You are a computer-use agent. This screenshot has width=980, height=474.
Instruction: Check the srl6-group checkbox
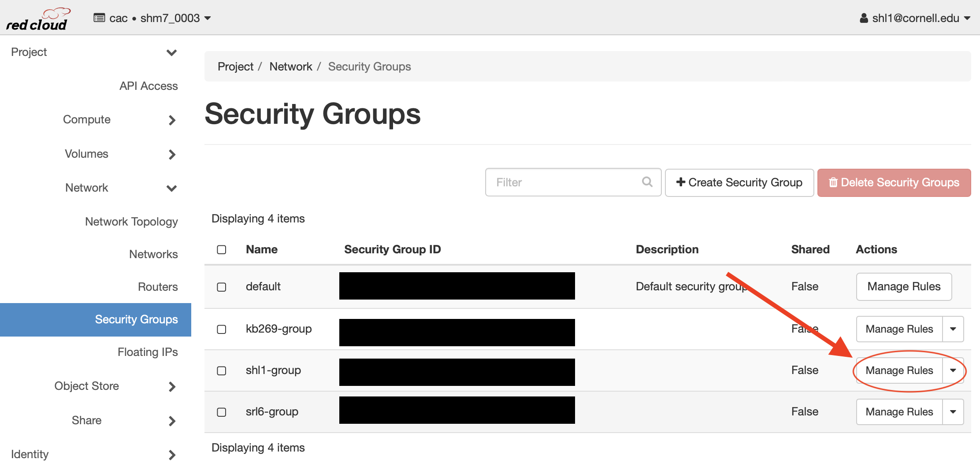tap(222, 412)
